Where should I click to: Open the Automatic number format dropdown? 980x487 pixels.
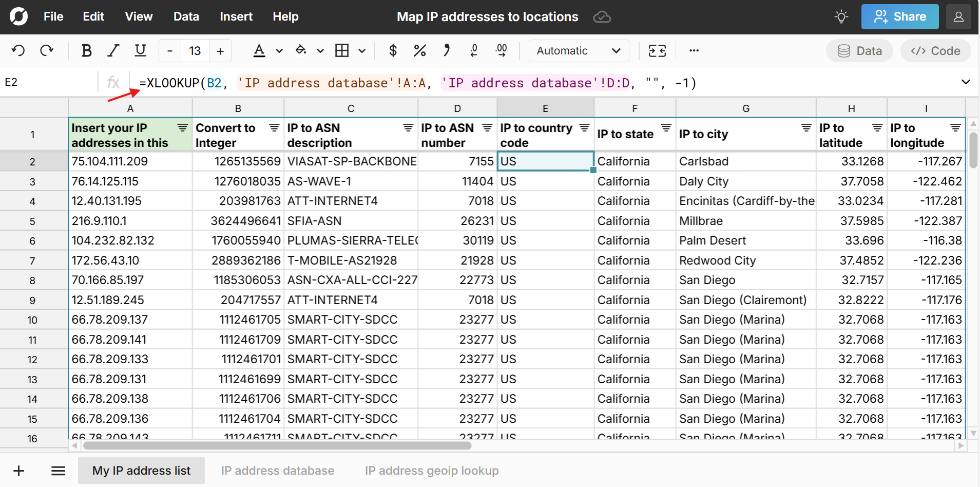pos(579,50)
